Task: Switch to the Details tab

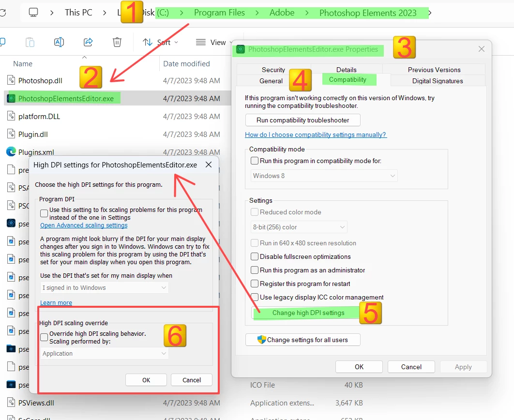Action: click(346, 70)
